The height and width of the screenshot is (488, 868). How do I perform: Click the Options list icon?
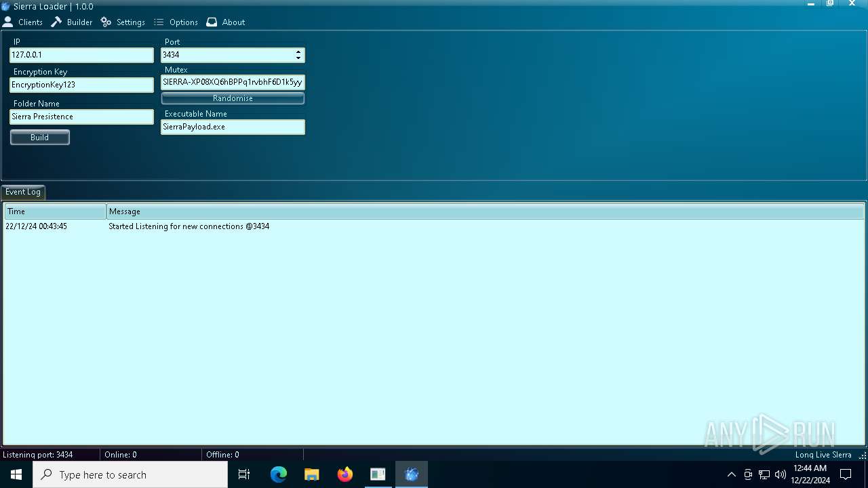(159, 22)
